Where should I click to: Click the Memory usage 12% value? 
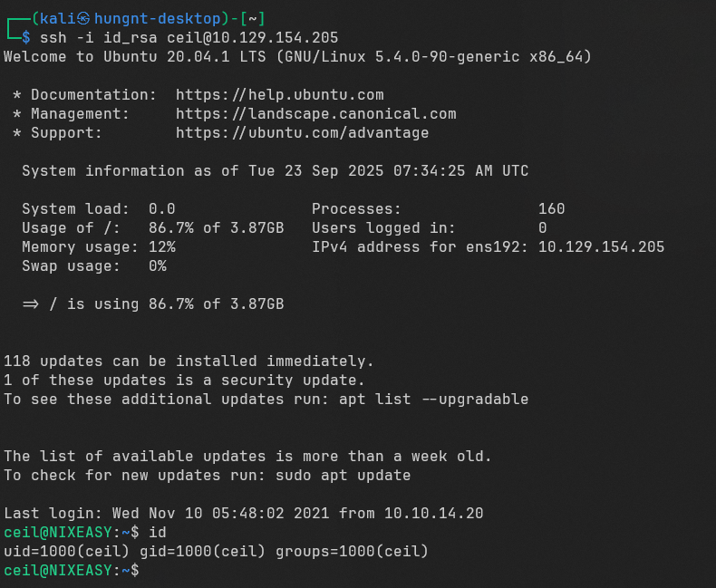point(161,247)
